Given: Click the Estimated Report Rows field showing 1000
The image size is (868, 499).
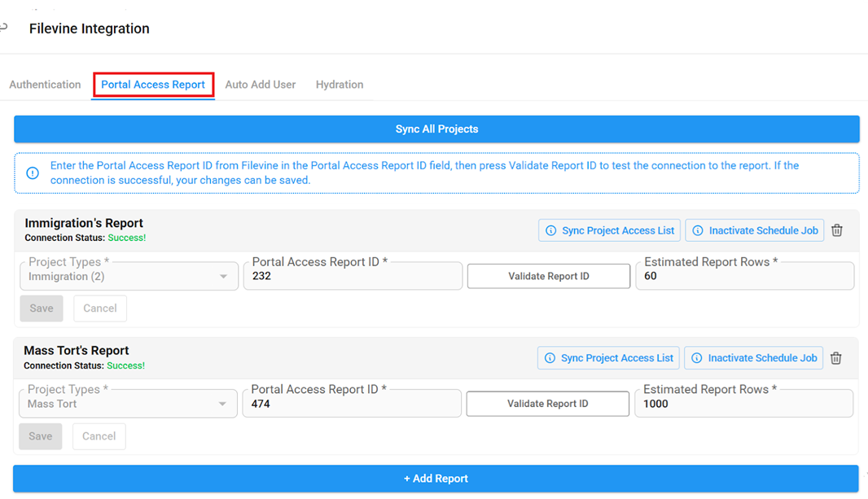Looking at the screenshot, I should (x=744, y=404).
